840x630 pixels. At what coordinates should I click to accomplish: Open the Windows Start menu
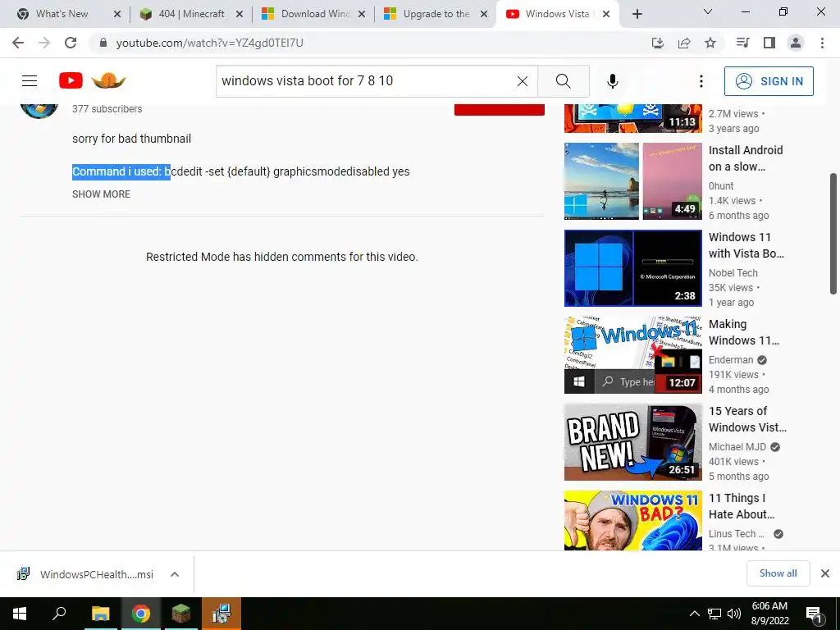click(20, 614)
